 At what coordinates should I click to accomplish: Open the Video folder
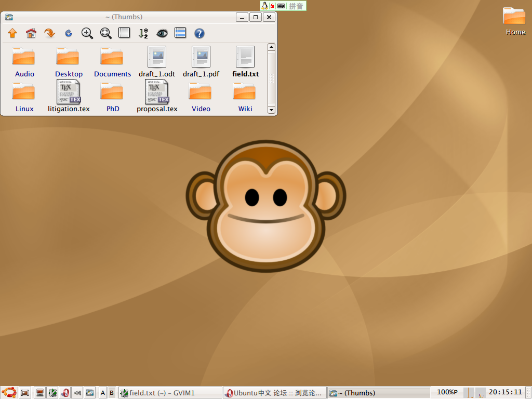201,97
